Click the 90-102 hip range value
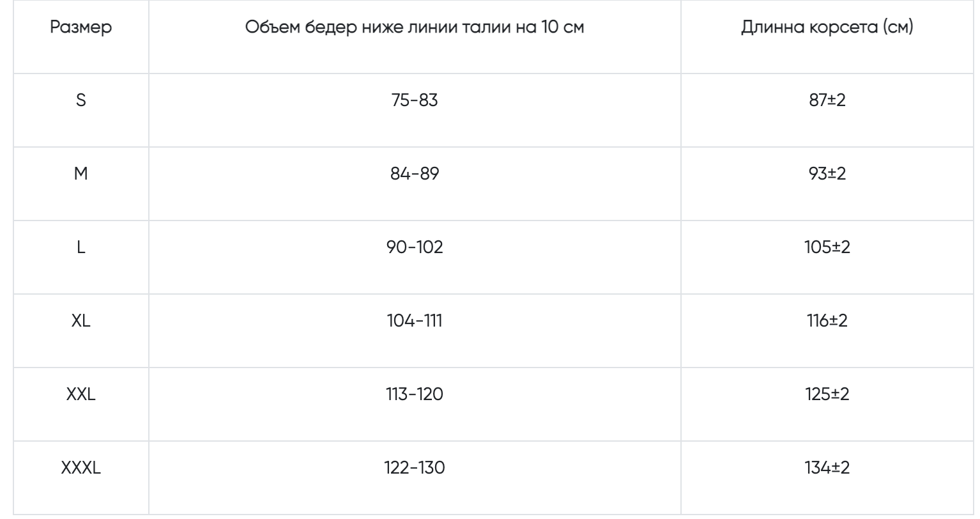Screen dimensions: 980x519 [x=415, y=247]
